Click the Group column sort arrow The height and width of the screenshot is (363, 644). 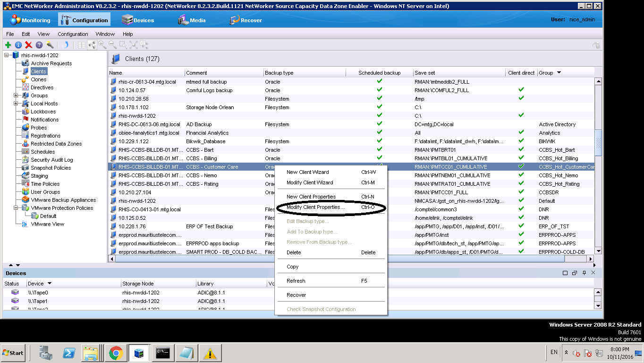[559, 73]
